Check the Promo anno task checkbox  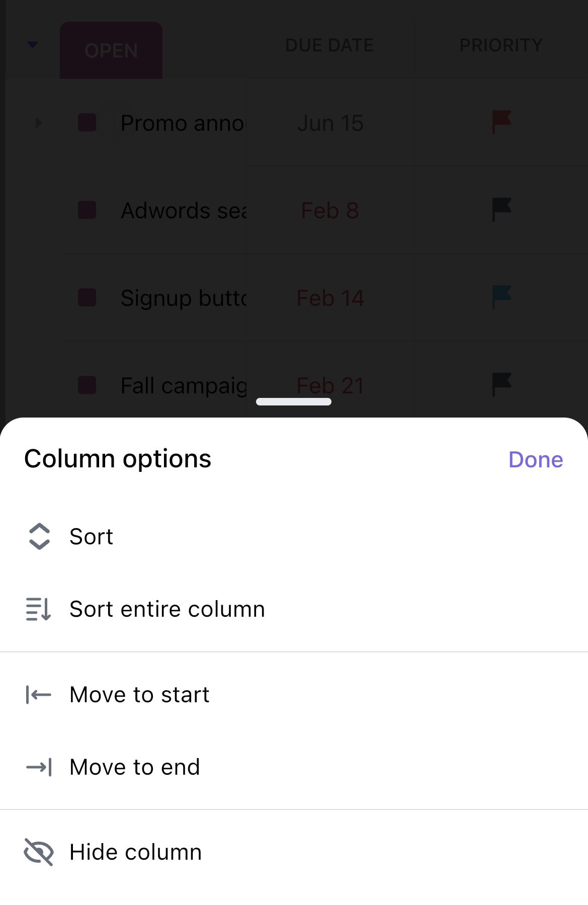(87, 123)
